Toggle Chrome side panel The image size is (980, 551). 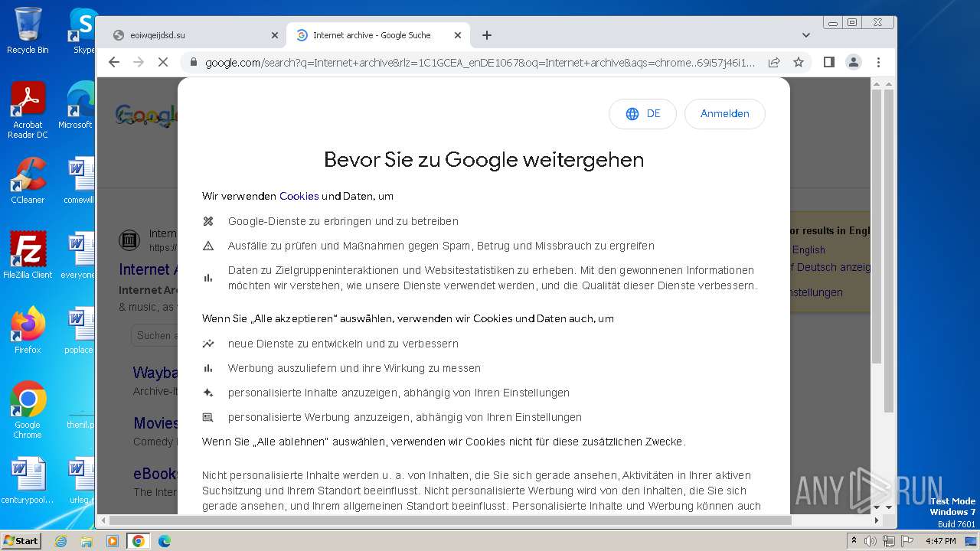[828, 62]
